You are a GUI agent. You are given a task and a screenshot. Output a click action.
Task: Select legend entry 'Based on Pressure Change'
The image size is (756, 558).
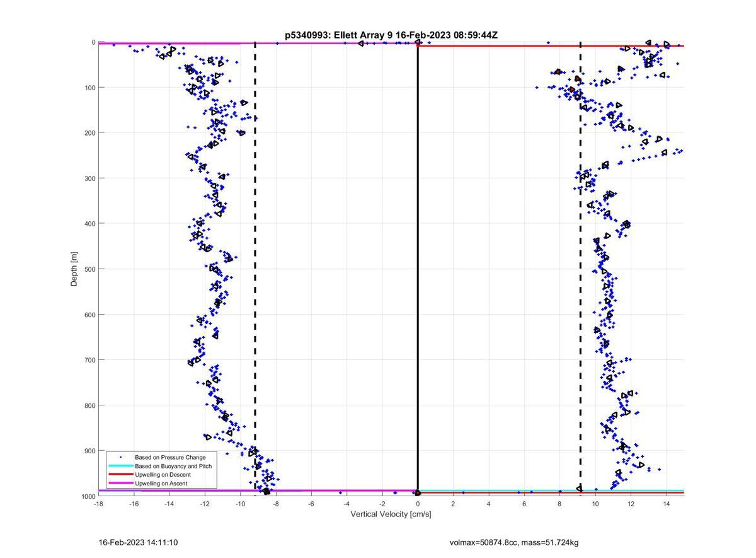coord(170,457)
